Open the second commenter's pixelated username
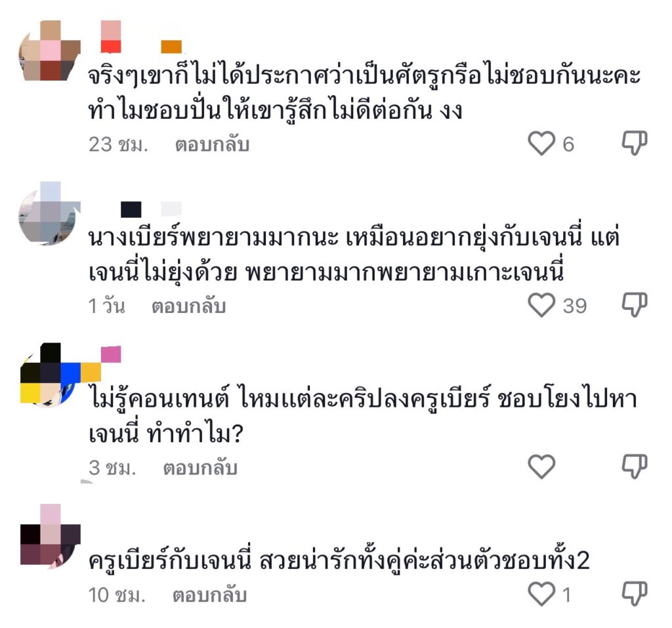Viewport: 672px width, 628px height. (x=152, y=209)
